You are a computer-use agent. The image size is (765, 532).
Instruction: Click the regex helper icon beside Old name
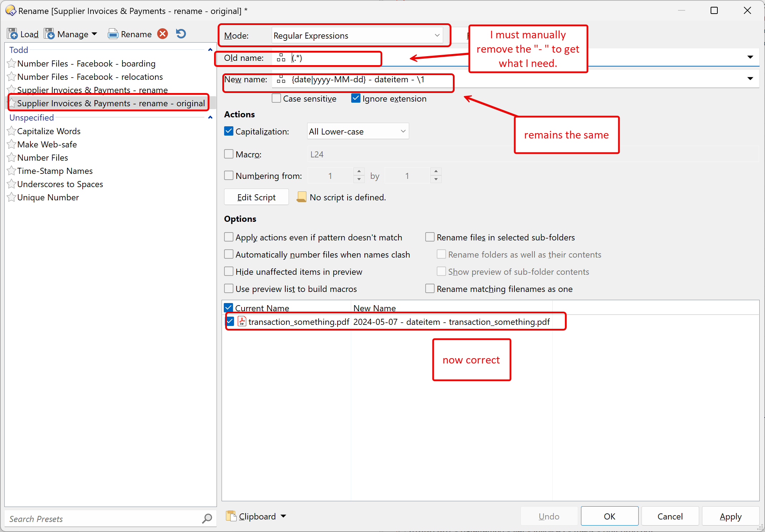281,58
